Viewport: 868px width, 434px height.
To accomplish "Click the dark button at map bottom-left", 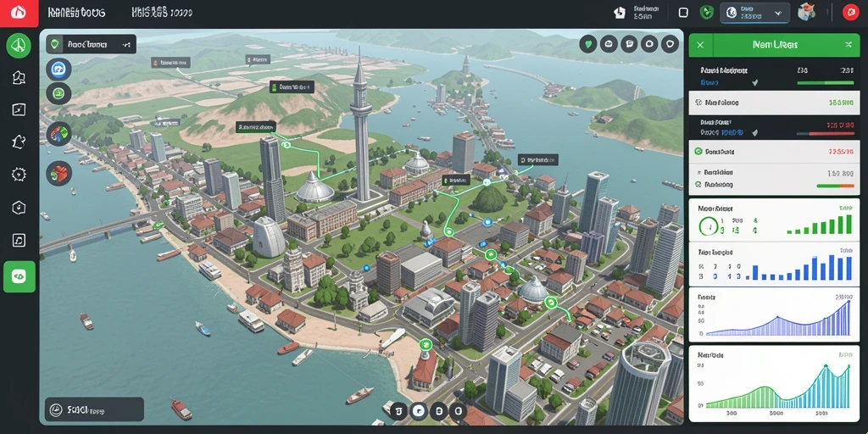I will (94, 409).
